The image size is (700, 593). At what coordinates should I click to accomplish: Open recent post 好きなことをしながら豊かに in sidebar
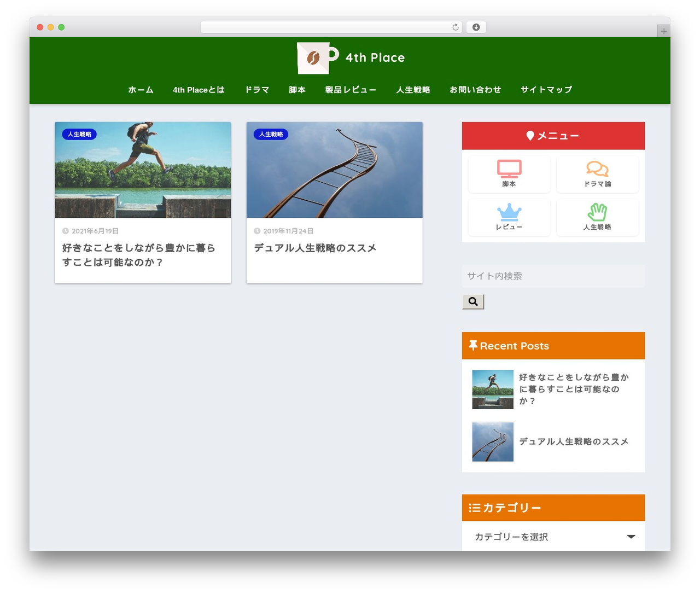point(574,389)
